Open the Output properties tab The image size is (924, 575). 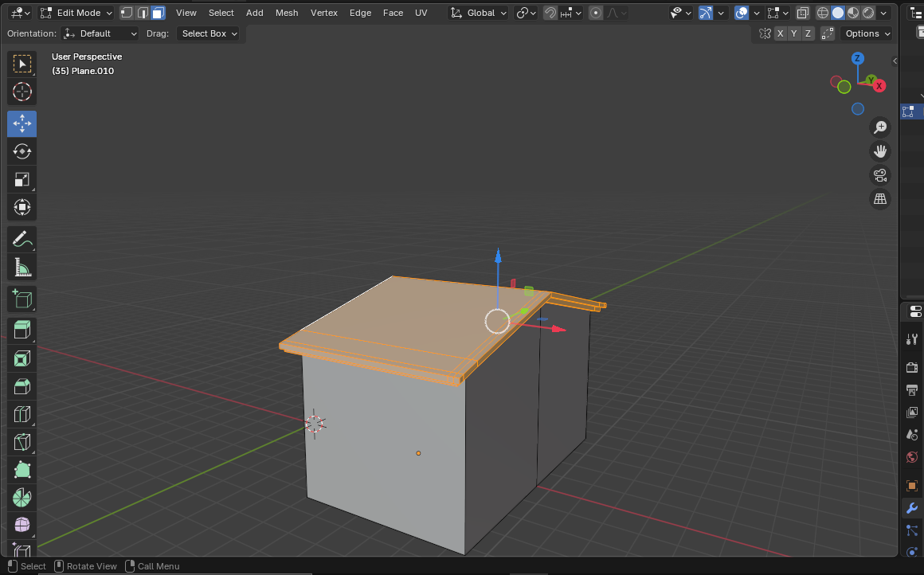pyautogui.click(x=912, y=390)
